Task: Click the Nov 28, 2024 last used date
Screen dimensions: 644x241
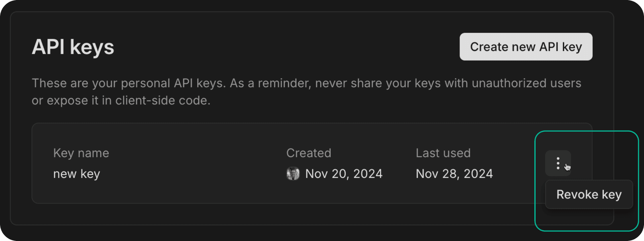Action: click(x=454, y=174)
